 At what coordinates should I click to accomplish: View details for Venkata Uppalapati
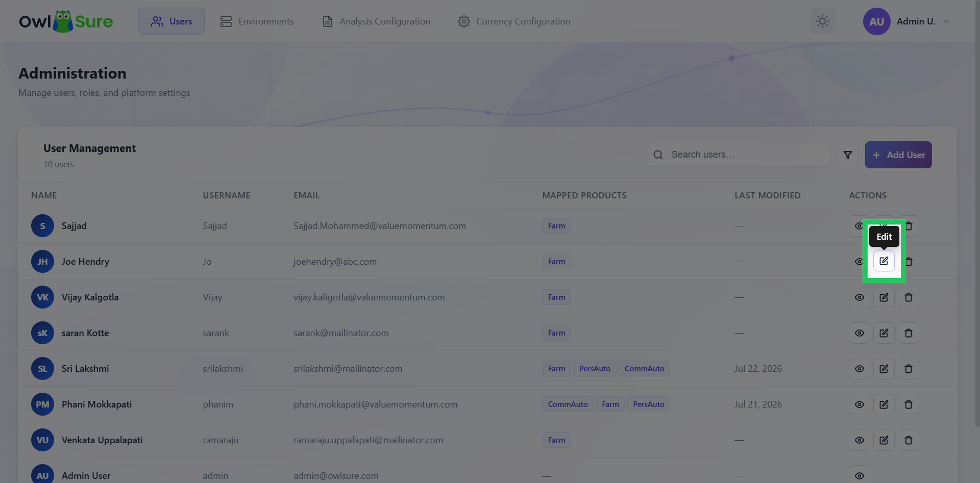coord(859,440)
